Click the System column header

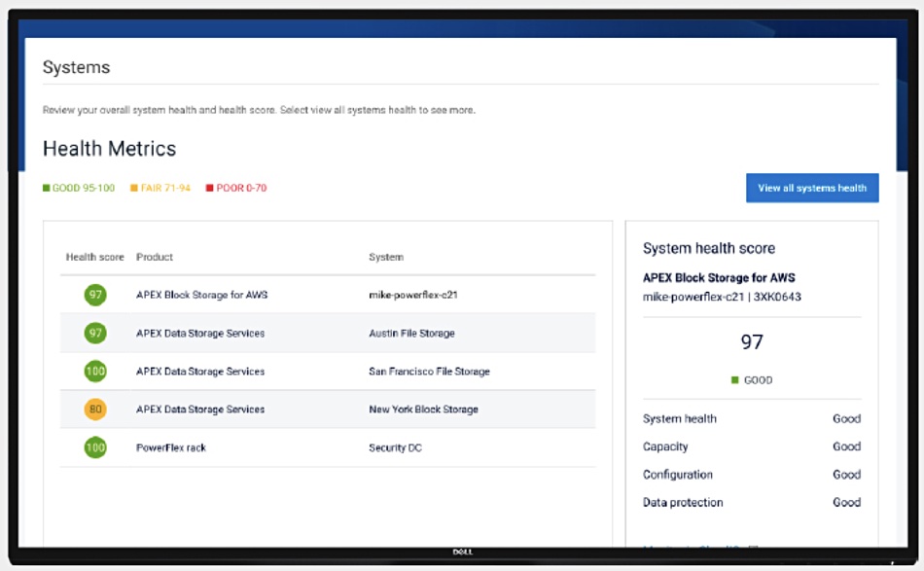[x=386, y=257]
